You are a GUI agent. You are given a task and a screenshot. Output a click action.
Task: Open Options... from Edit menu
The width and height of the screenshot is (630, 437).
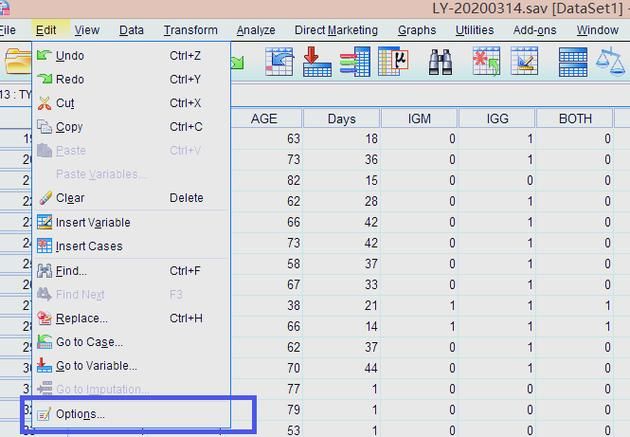pos(131,414)
